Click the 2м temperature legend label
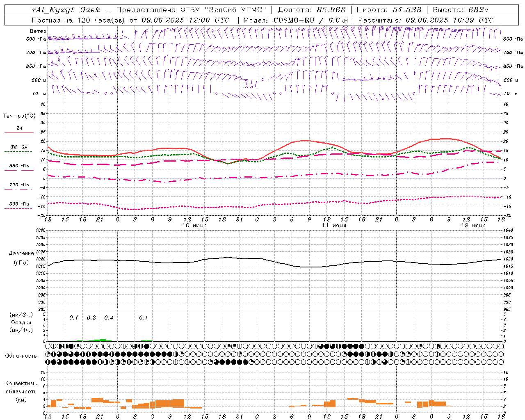The width and height of the screenshot is (525, 420). pyautogui.click(x=19, y=128)
